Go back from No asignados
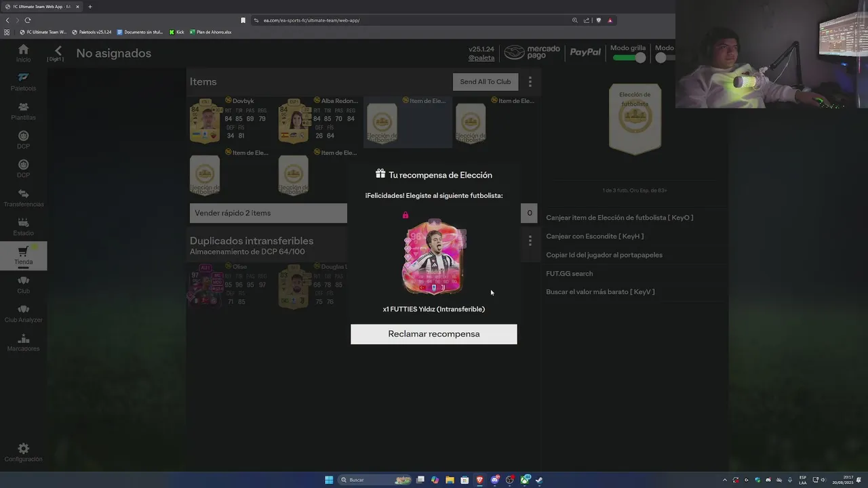 coord(58,52)
